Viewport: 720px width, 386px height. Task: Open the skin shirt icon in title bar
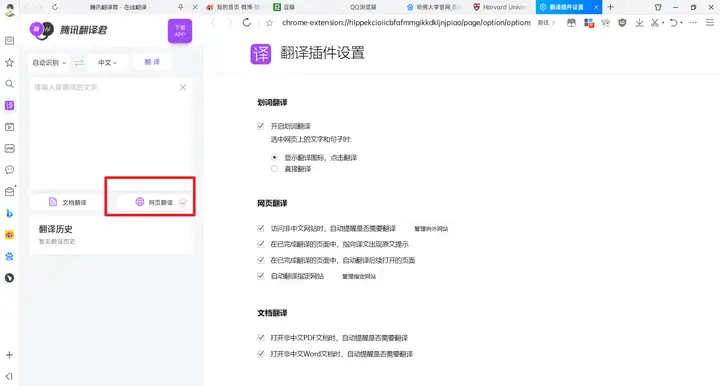(x=658, y=7)
